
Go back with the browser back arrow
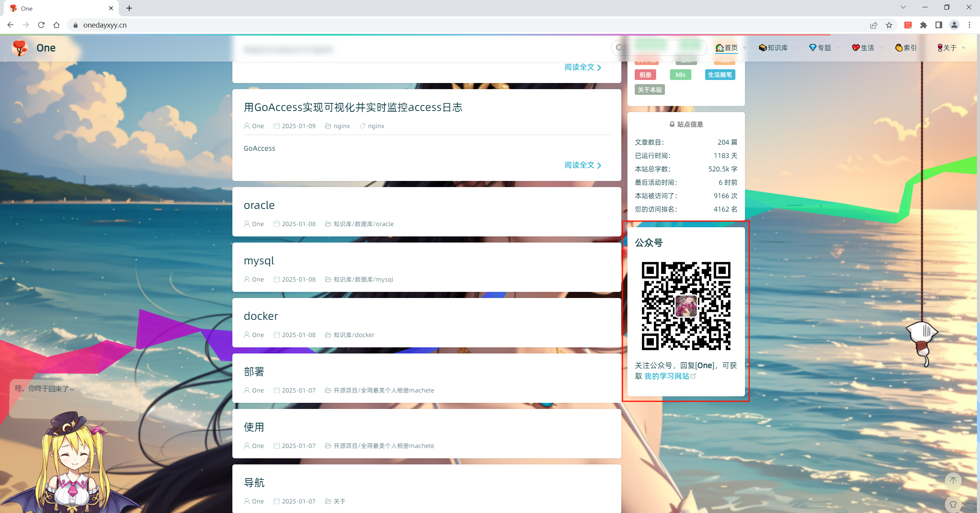click(10, 25)
